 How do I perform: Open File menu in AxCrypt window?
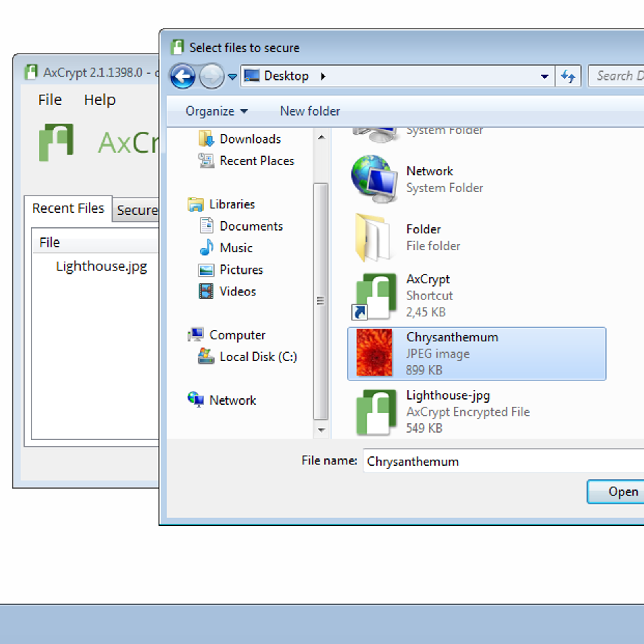point(50,99)
